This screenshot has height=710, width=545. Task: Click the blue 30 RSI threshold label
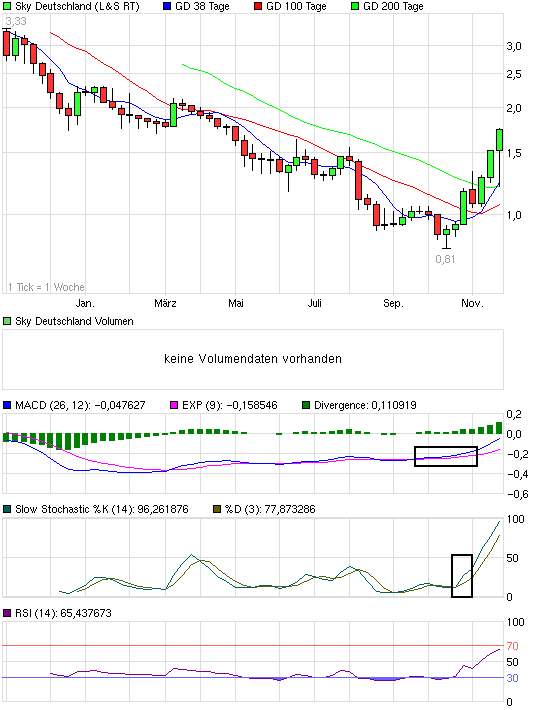coord(512,678)
